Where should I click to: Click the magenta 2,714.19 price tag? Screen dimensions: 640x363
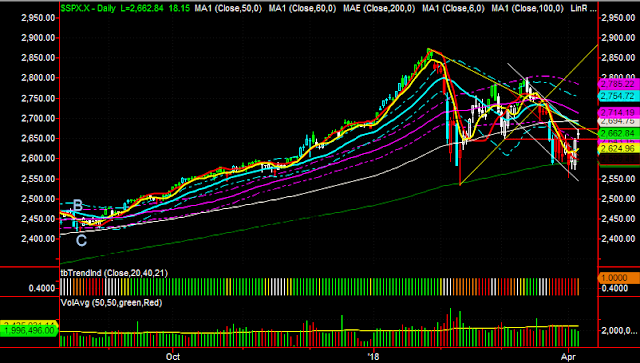coord(618,112)
